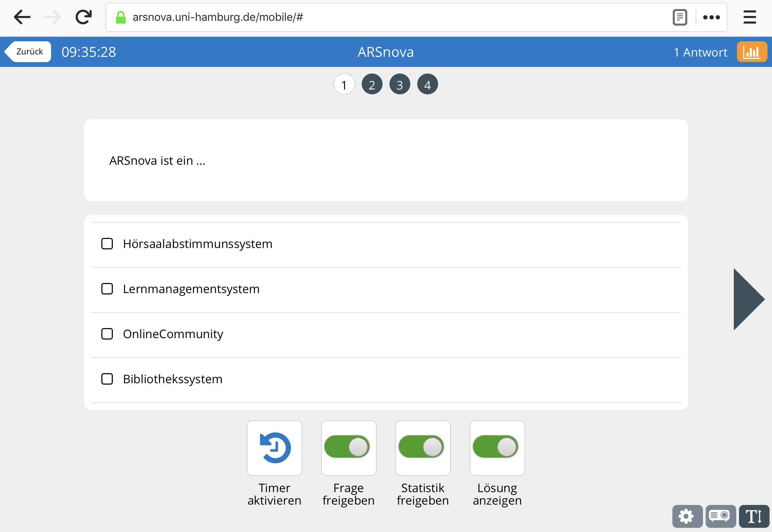The height and width of the screenshot is (532, 772).
Task: Click the green lock security icon
Action: (120, 17)
